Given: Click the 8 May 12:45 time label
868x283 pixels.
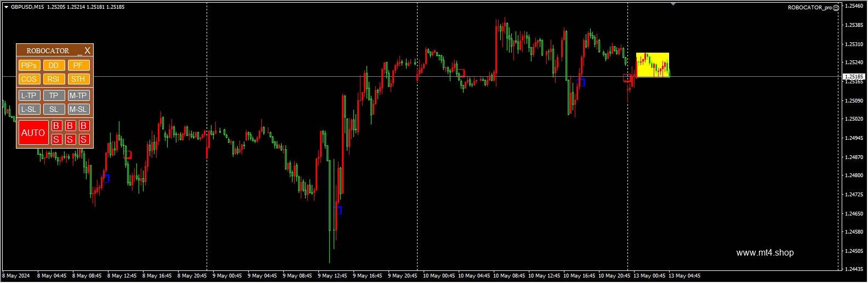Looking at the screenshot, I should tap(122, 276).
